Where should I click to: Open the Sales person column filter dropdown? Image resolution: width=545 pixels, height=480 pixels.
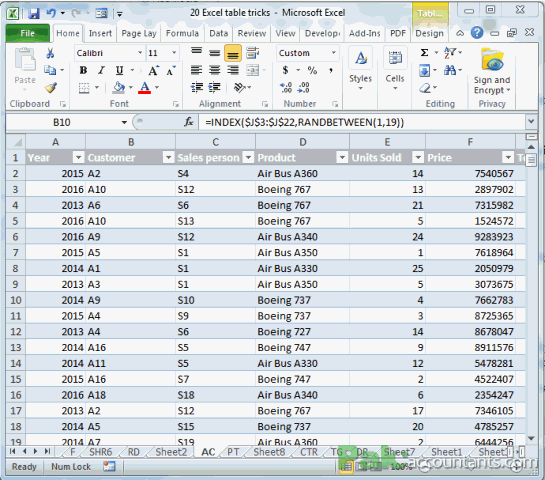(249, 157)
